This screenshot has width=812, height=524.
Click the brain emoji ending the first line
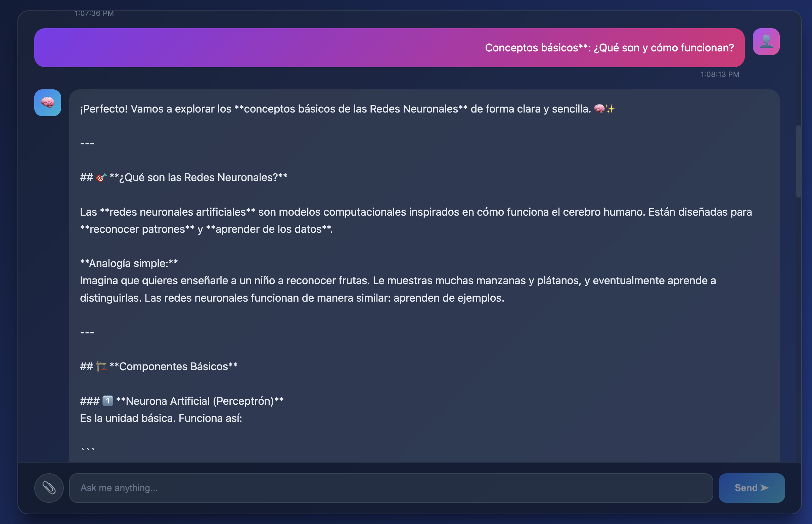coord(599,109)
